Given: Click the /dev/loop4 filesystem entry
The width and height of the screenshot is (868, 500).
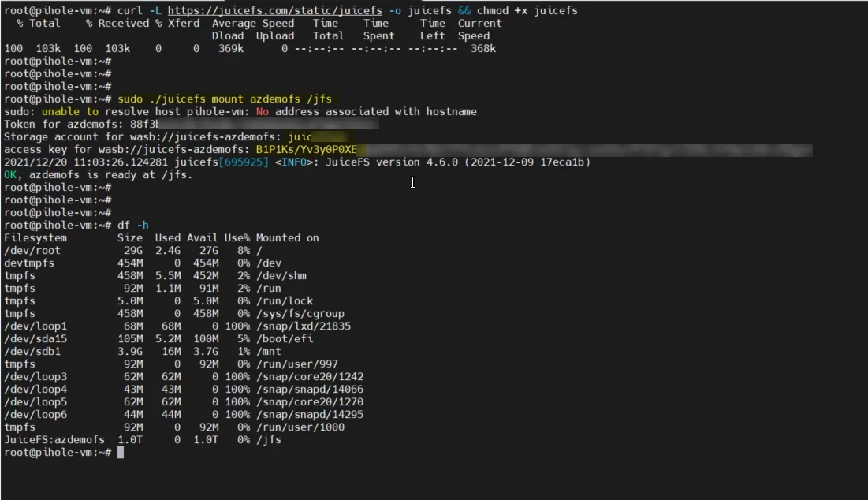Looking at the screenshot, I should 35,390.
